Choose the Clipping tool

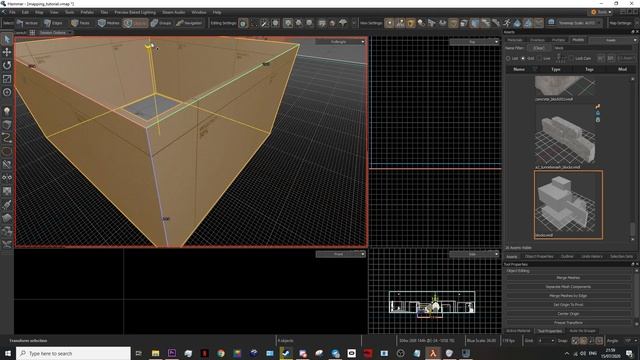[7, 164]
